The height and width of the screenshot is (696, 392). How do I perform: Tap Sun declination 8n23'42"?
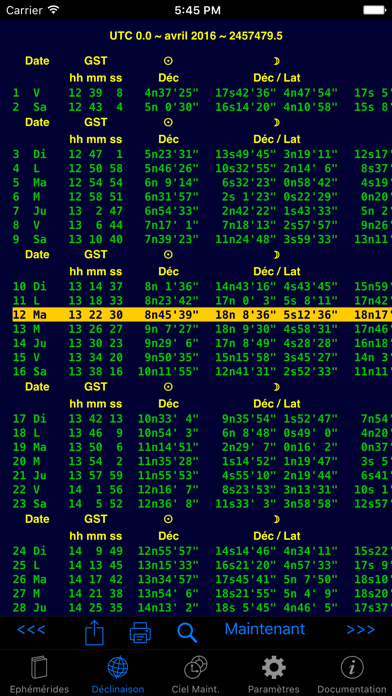coord(171,301)
